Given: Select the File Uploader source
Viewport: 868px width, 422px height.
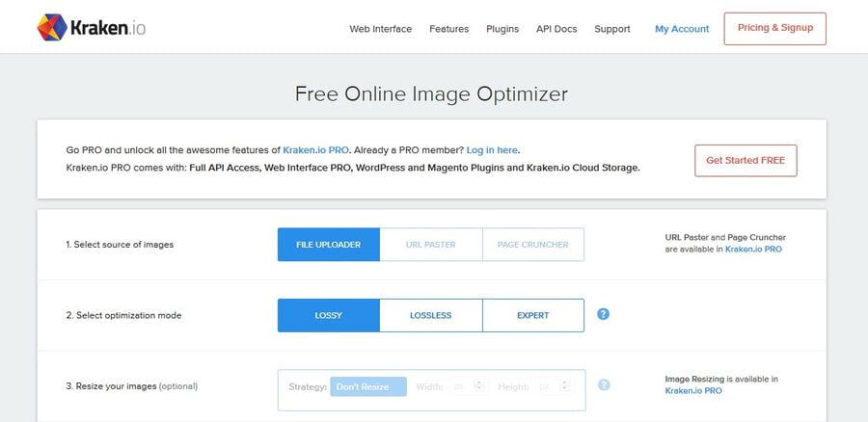Looking at the screenshot, I should (329, 245).
